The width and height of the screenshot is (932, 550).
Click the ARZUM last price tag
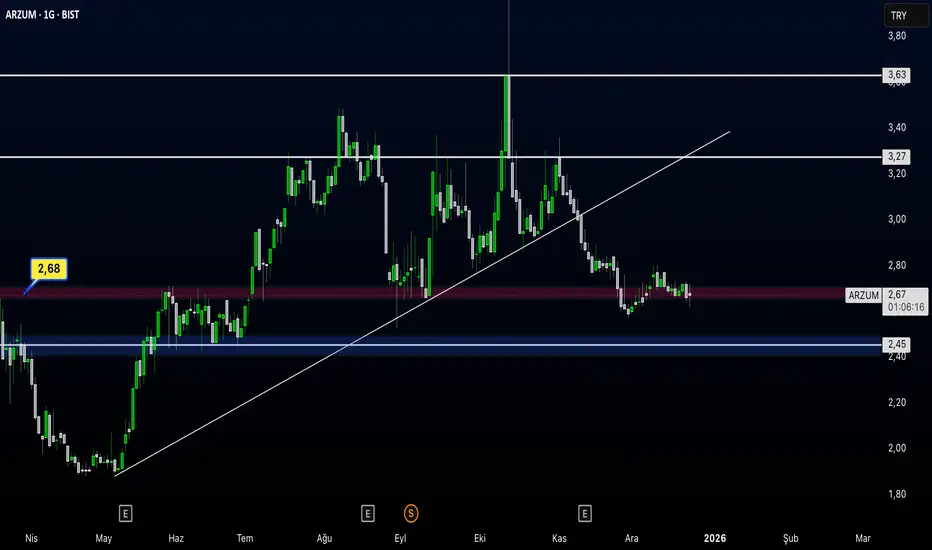pyautogui.click(x=863, y=296)
